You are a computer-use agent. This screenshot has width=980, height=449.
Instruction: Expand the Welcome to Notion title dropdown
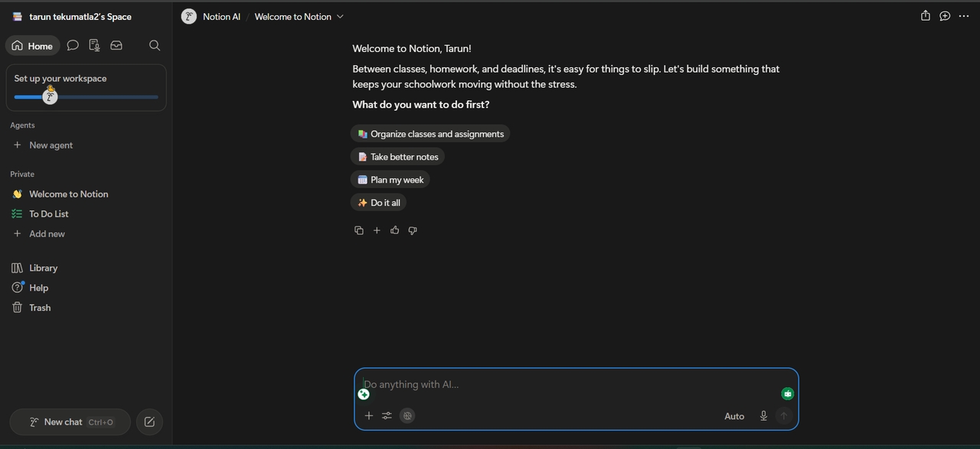pyautogui.click(x=340, y=17)
